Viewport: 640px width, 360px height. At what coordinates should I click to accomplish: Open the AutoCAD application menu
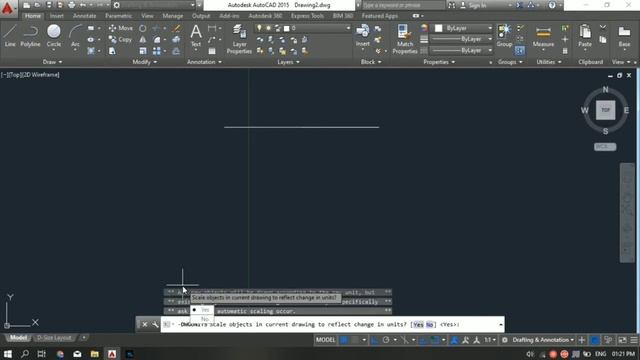click(7, 8)
